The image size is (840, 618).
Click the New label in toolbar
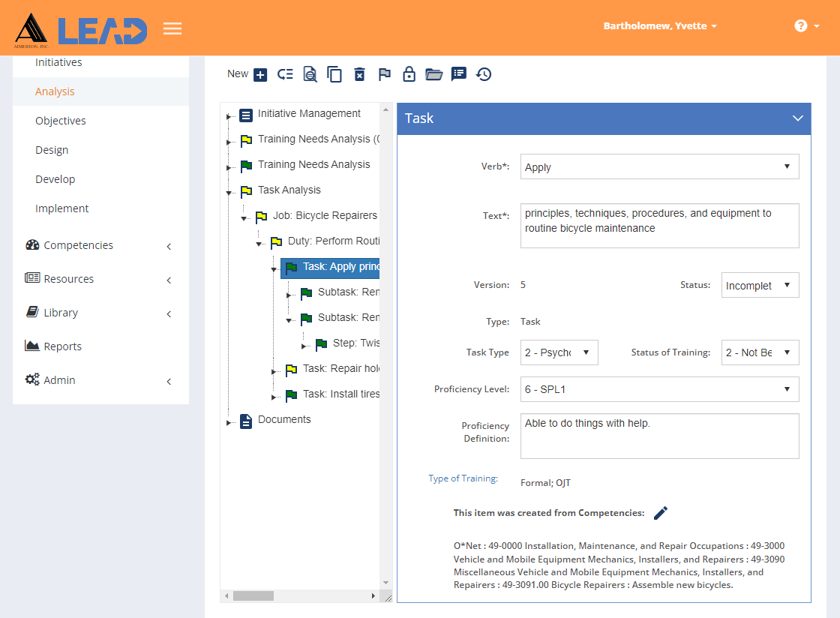click(237, 74)
